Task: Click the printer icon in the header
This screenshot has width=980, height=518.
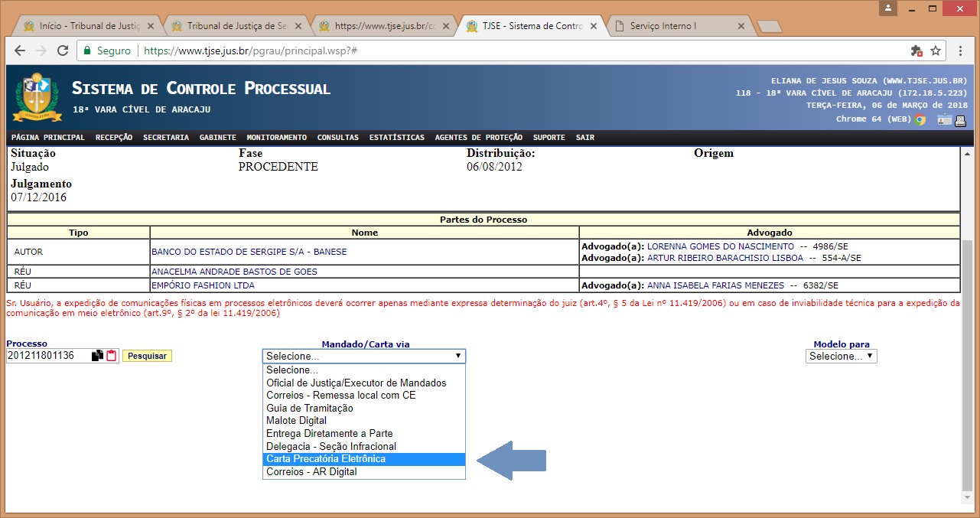Action: (x=961, y=119)
